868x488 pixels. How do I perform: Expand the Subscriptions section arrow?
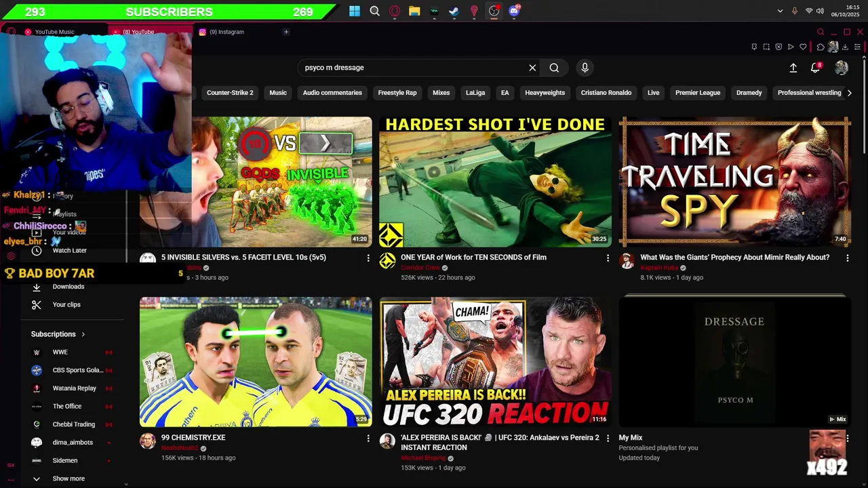click(x=83, y=334)
